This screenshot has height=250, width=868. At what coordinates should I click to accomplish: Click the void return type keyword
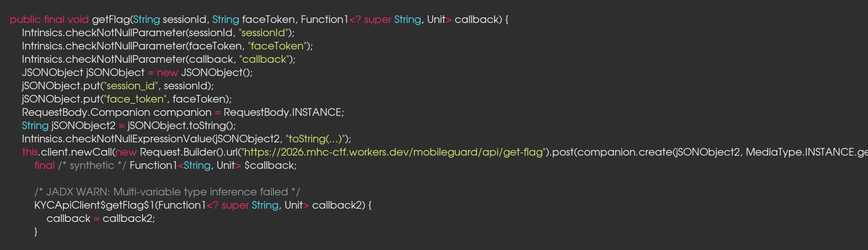point(78,19)
